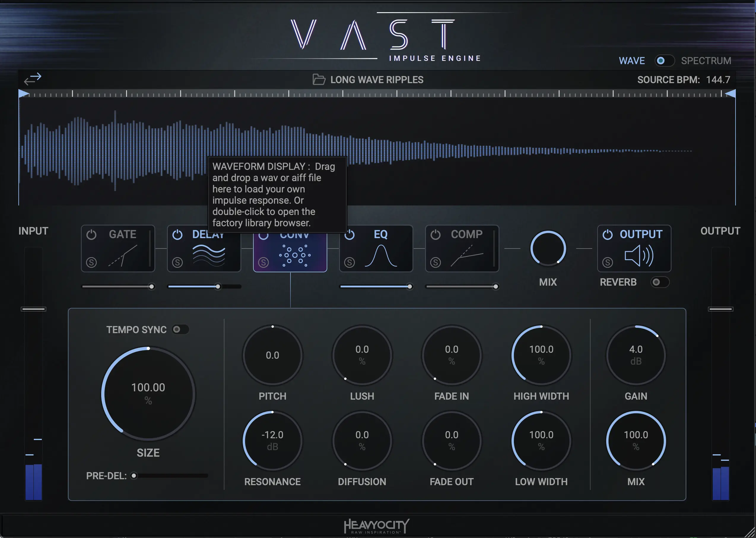This screenshot has height=538, width=756.
Task: Click the HIGH WIDTH knob
Action: (x=541, y=355)
